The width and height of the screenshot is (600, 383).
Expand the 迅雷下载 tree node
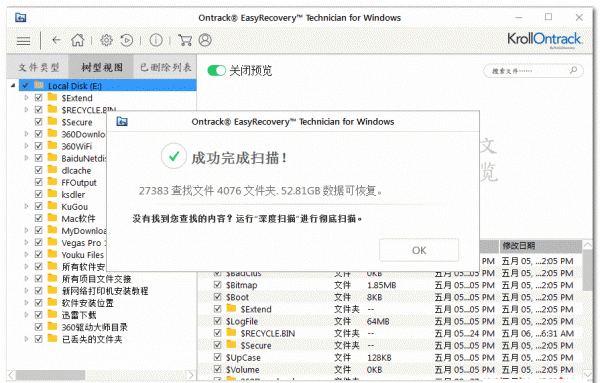pos(26,315)
